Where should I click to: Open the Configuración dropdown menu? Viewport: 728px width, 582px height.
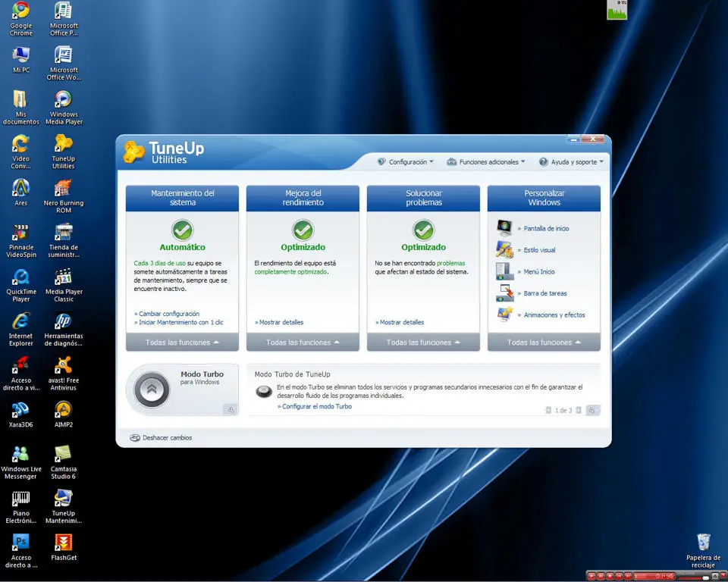coord(405,162)
